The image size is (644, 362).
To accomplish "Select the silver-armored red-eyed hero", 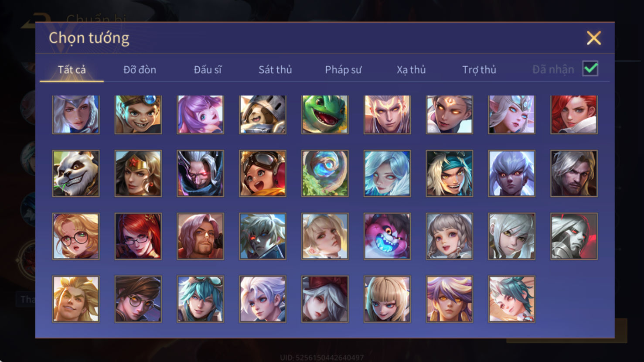I will (x=574, y=236).
